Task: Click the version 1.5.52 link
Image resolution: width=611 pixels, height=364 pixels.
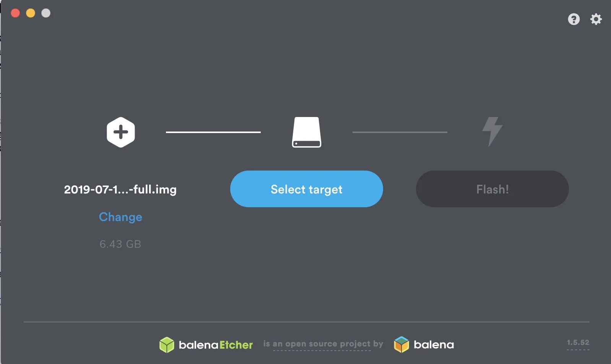Action: (578, 343)
